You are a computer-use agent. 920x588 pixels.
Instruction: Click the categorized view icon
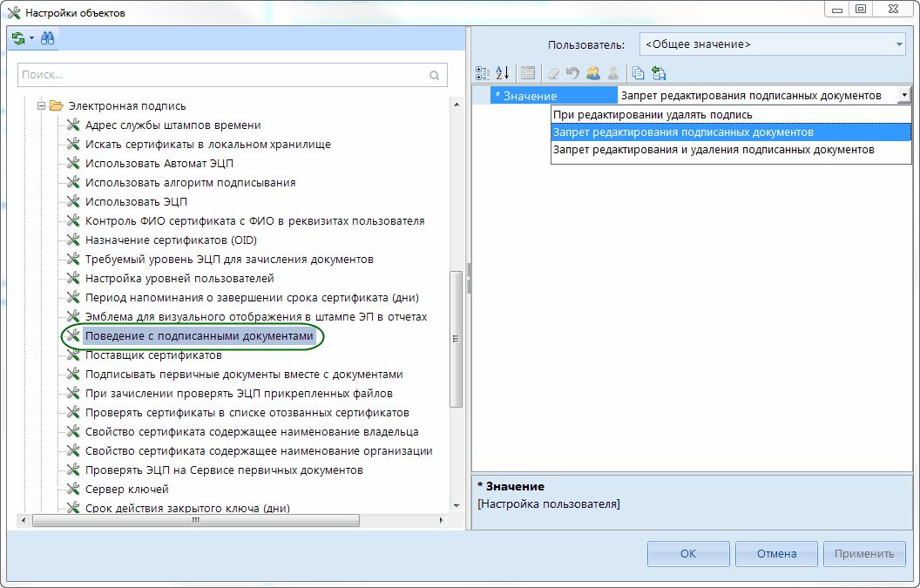pyautogui.click(x=484, y=73)
